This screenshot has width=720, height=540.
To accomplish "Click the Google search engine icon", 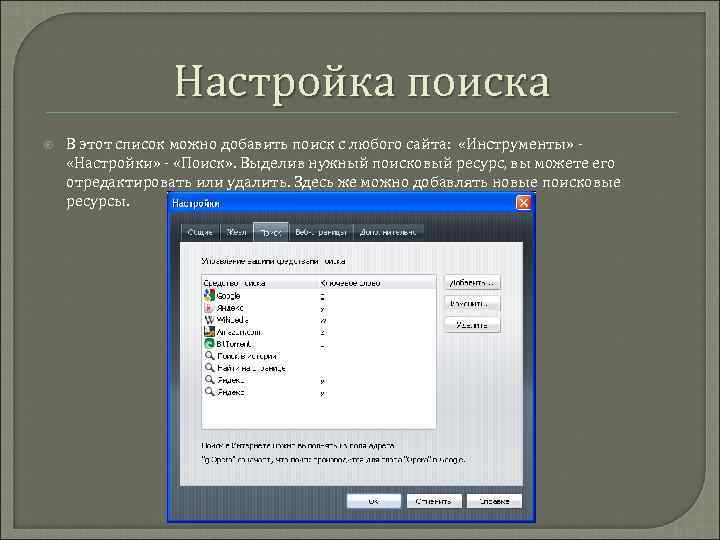I will coord(209,295).
